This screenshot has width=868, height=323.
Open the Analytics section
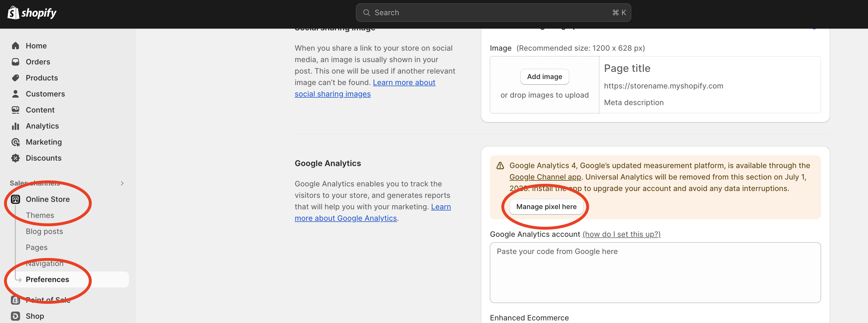tap(42, 126)
